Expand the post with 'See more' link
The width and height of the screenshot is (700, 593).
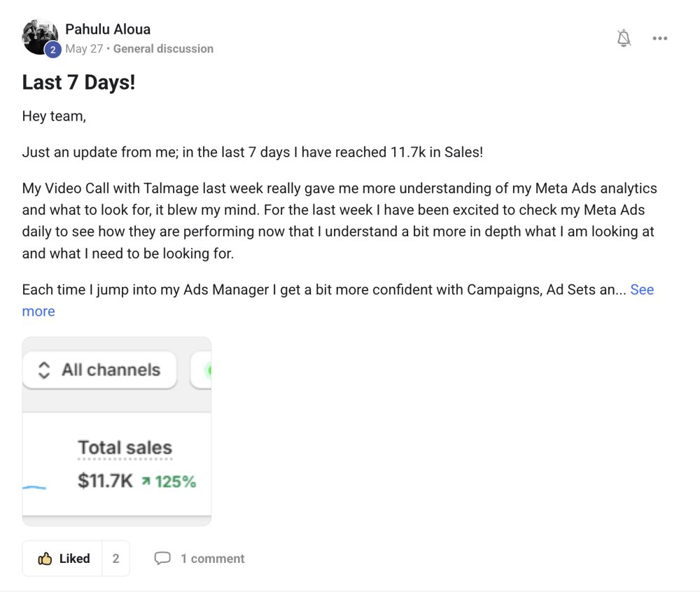[642, 290]
